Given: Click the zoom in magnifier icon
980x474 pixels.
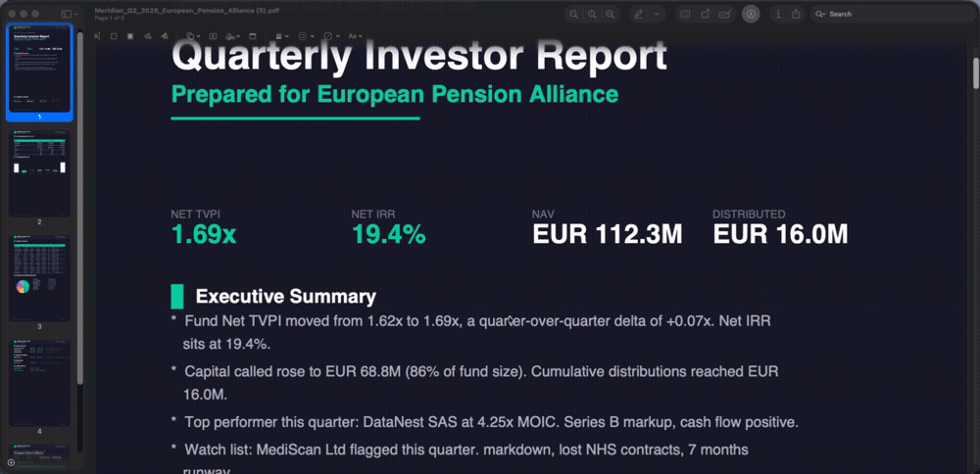Looking at the screenshot, I should 611,14.
